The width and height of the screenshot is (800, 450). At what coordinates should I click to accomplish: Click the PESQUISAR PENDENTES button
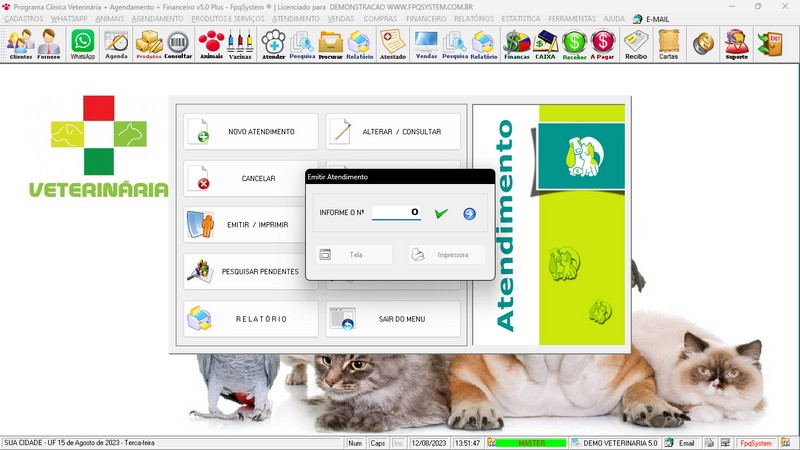pos(244,271)
